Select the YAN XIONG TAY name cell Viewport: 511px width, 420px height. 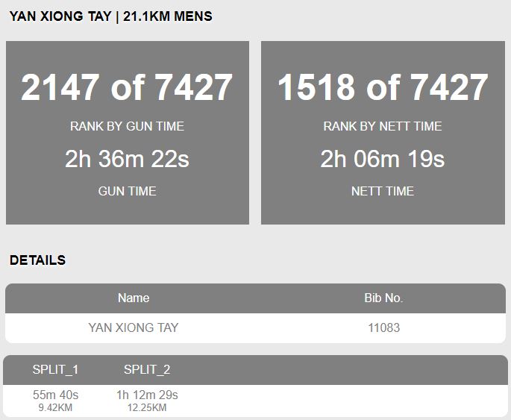tap(134, 327)
